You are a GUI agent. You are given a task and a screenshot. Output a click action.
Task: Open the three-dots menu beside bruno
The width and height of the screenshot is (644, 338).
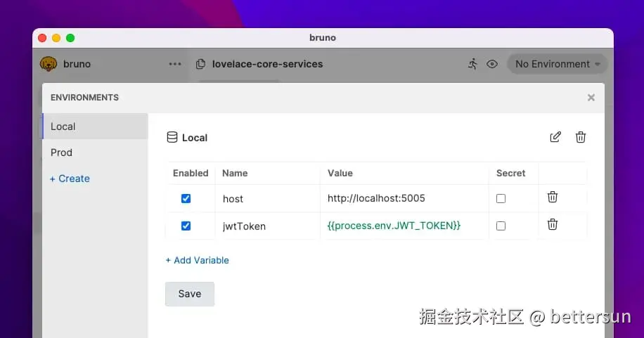point(175,64)
